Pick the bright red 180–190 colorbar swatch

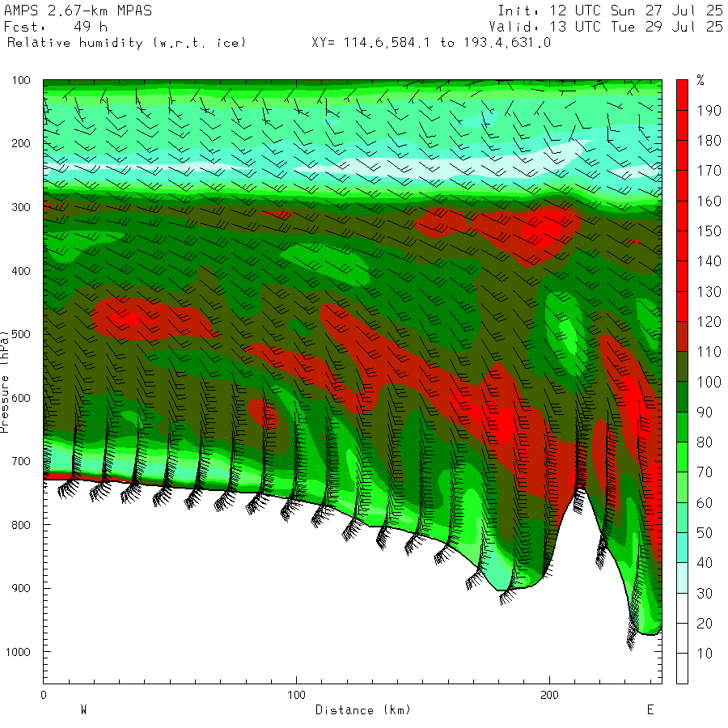coord(682,125)
